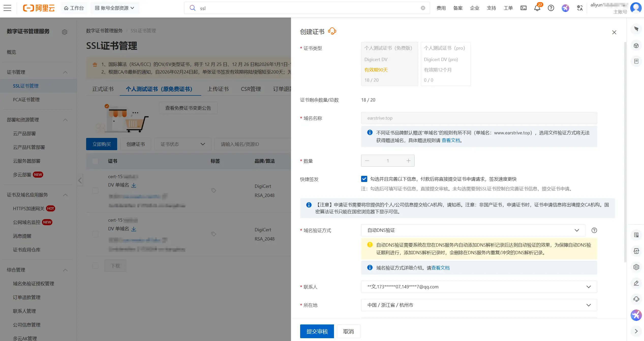Click the notification bell icon
Viewport: 644px width, 341px height.
pyautogui.click(x=537, y=8)
